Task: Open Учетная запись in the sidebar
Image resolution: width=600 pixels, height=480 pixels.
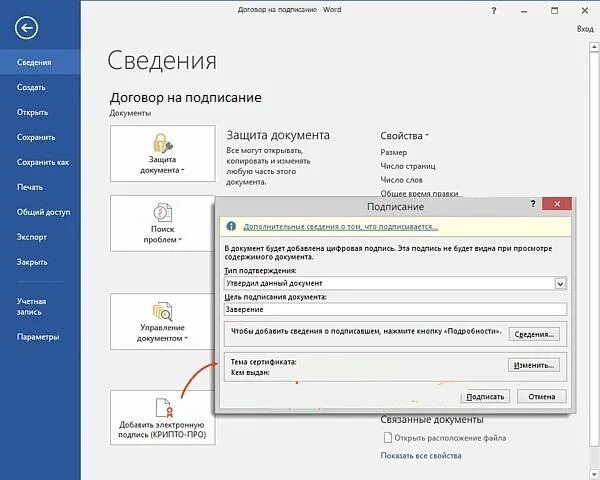Action: tap(31, 307)
